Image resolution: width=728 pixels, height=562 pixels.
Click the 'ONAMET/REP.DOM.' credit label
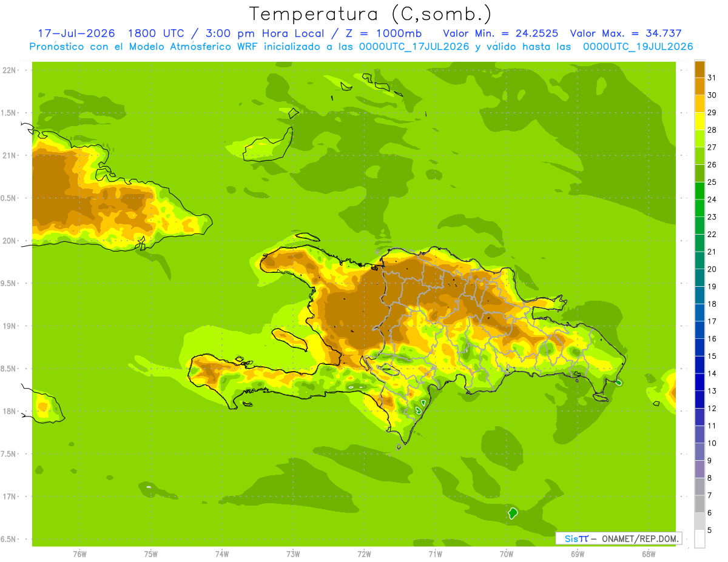point(641,538)
